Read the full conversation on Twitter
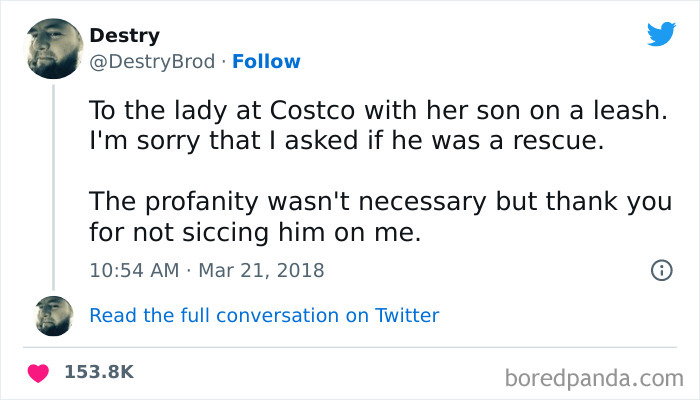Viewport: 700px width, 400px height. [x=264, y=315]
